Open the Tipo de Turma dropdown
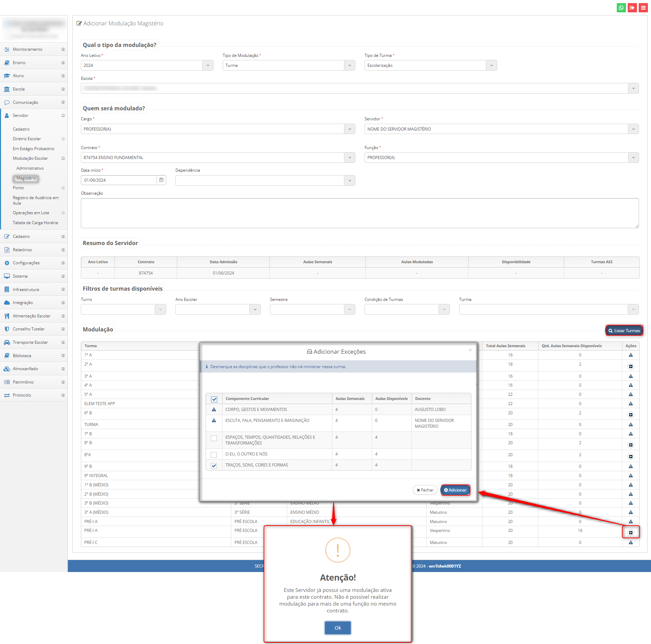This screenshot has width=651, height=644. (431, 65)
